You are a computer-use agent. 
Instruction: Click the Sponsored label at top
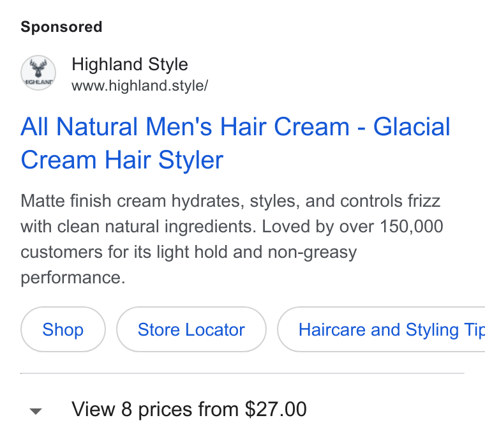coord(61,27)
